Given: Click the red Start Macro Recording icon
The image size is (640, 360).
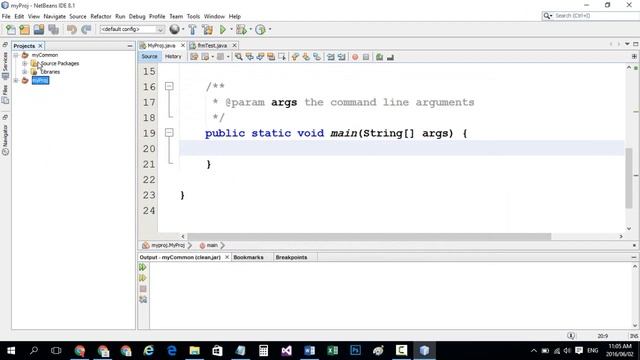Looking at the screenshot, I should (355, 57).
